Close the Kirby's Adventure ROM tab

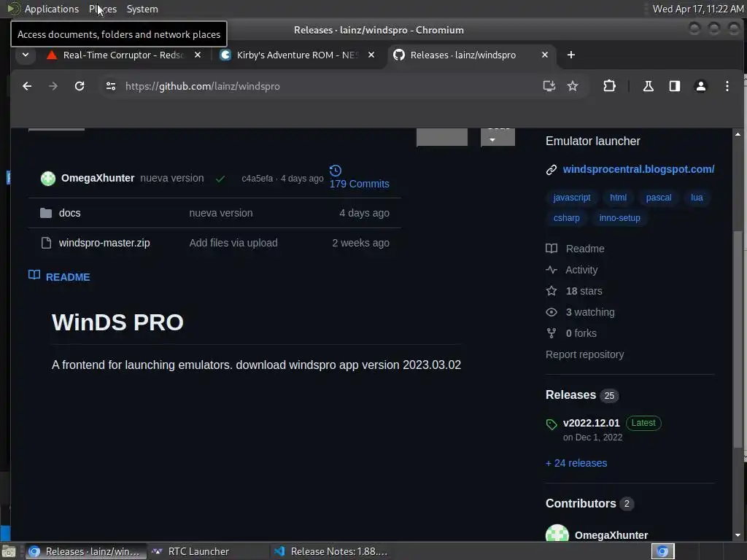point(371,55)
